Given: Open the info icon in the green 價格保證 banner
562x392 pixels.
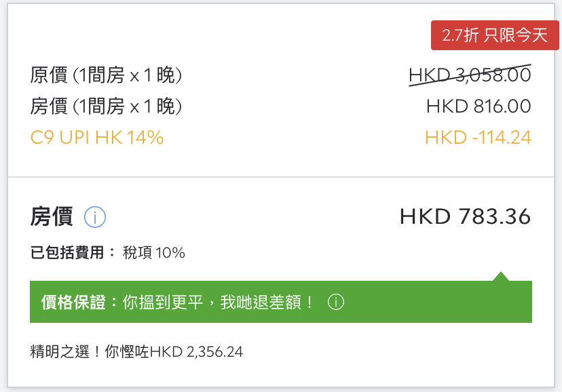Looking at the screenshot, I should (x=336, y=302).
